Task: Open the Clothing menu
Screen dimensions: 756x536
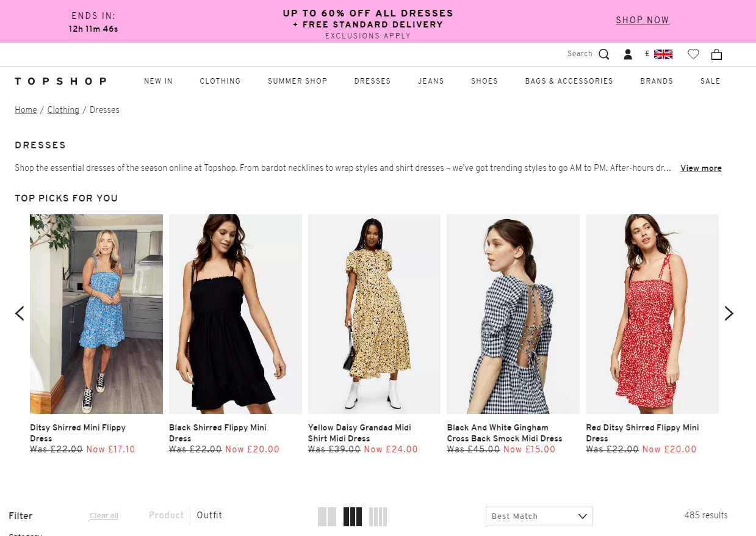Action: (x=220, y=81)
